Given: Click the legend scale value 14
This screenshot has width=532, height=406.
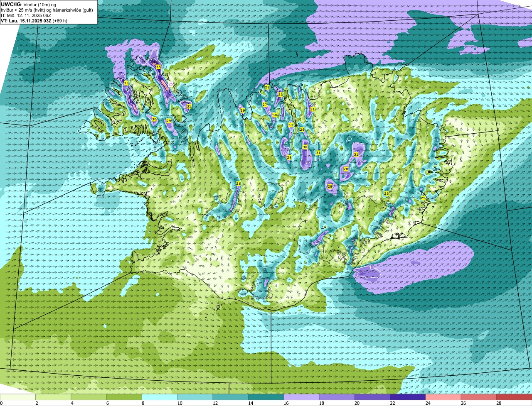Looking at the screenshot, I should click(250, 403).
